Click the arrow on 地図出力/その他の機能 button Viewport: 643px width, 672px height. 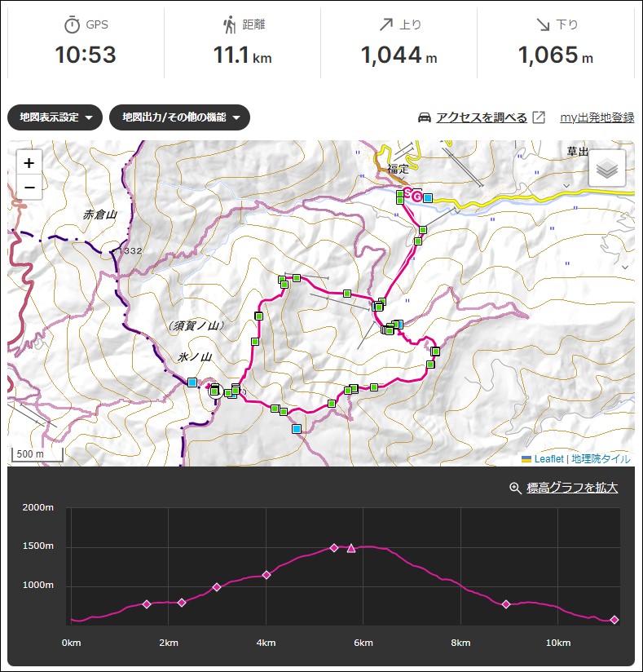pyautogui.click(x=236, y=118)
